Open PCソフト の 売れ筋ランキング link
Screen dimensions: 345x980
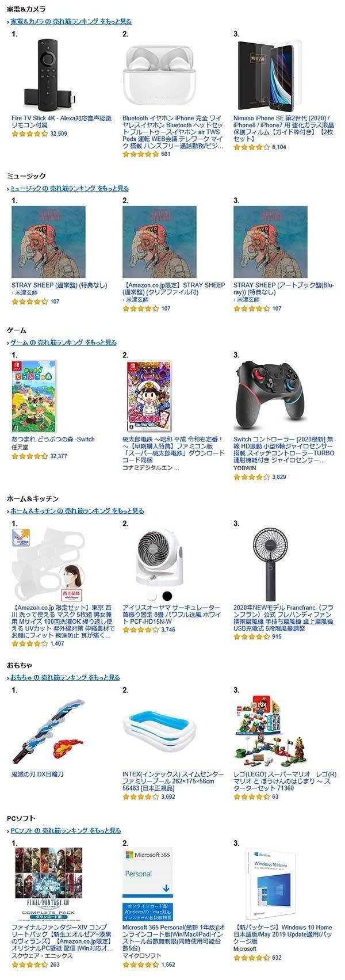tap(66, 830)
